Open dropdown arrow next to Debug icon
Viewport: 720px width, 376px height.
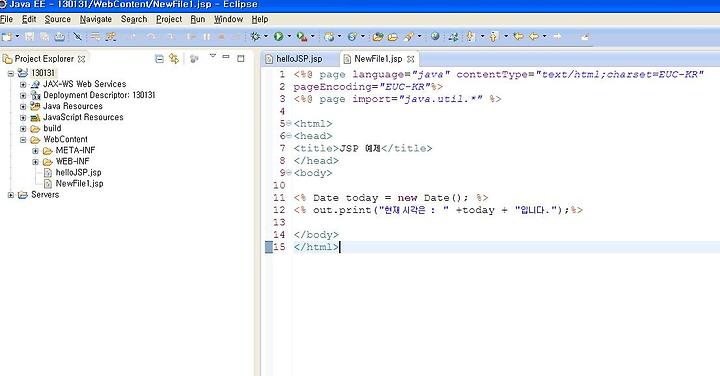(266, 36)
